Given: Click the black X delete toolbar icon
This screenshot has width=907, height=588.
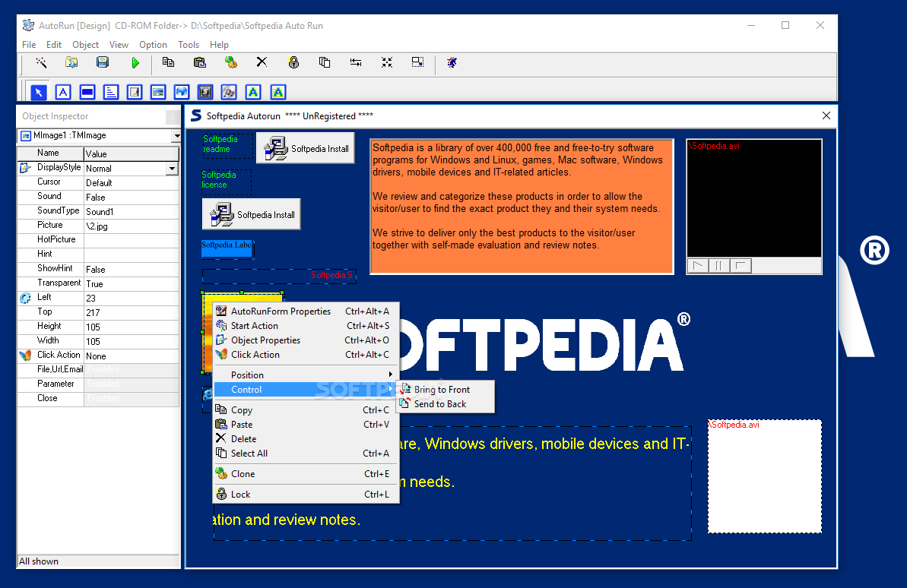Looking at the screenshot, I should point(262,62).
